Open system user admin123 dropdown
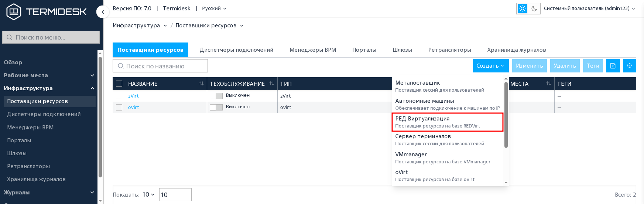 point(589,8)
